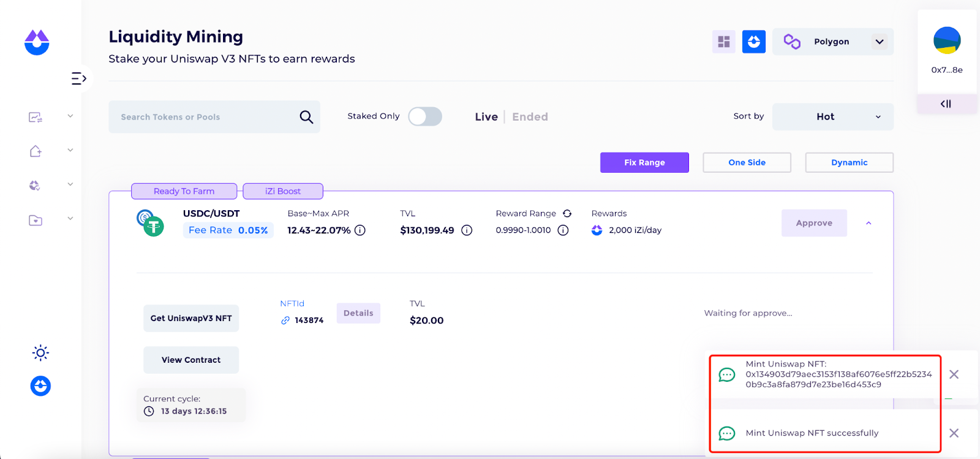The height and width of the screenshot is (459, 980).
Task: Click the minted successfully message icon
Action: click(727, 433)
